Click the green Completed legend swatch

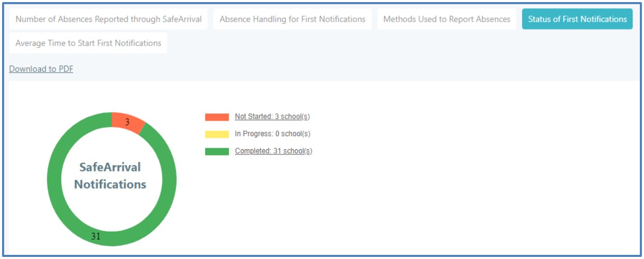pyautogui.click(x=217, y=151)
